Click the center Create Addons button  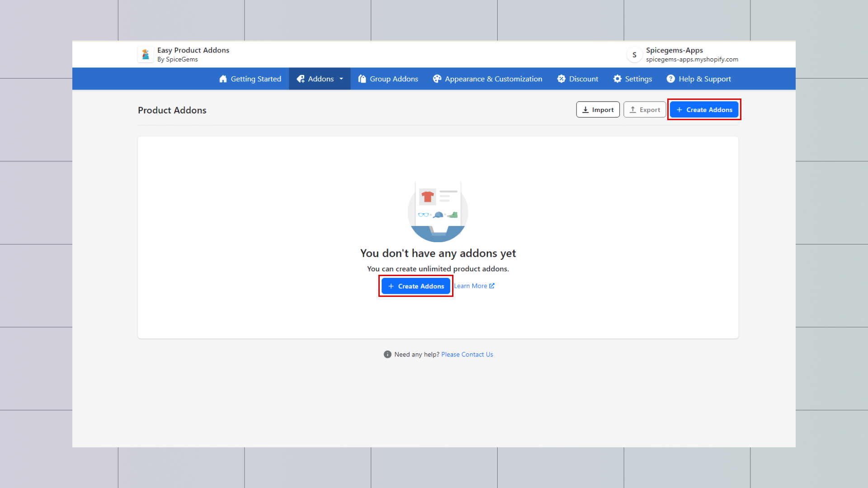point(415,286)
